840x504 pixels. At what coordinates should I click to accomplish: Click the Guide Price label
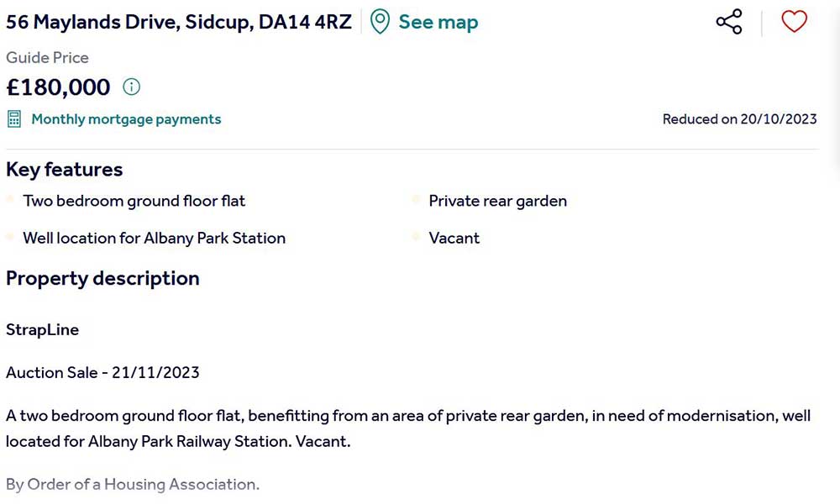point(47,57)
